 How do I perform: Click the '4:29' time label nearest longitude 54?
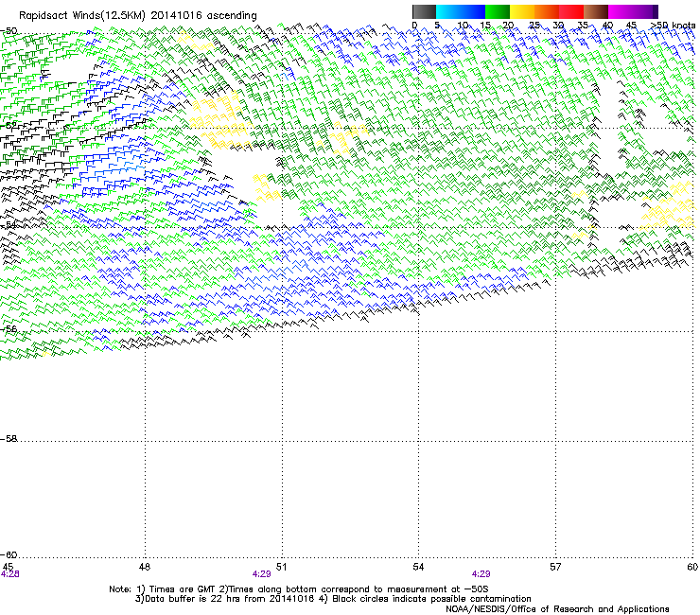pyautogui.click(x=481, y=574)
